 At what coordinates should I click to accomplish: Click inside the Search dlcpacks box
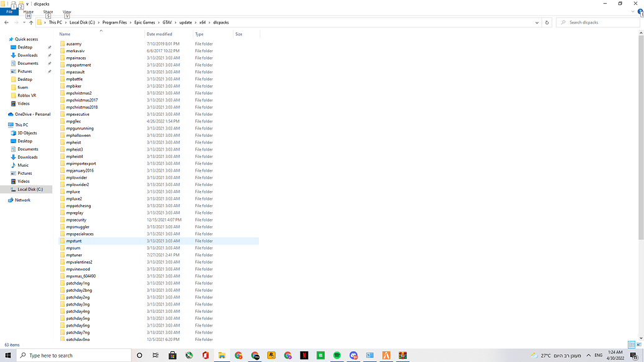pos(597,22)
